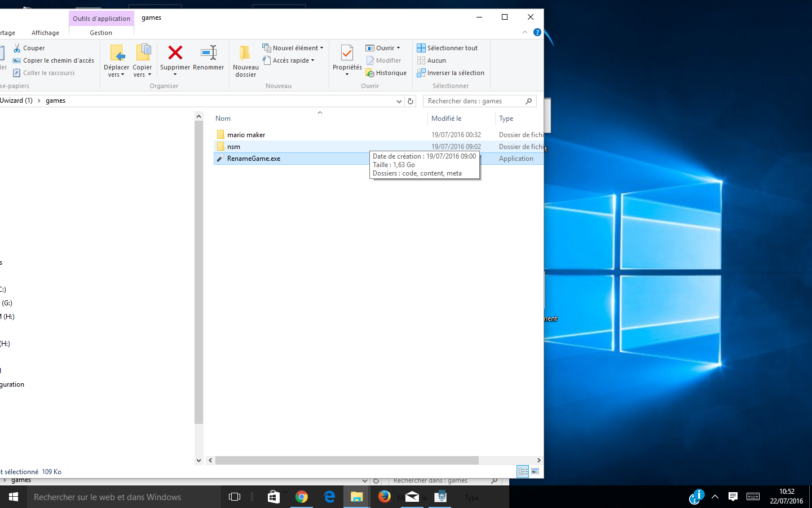The image size is (812, 508).
Task: Open the Propriétés properties icon
Action: (347, 54)
